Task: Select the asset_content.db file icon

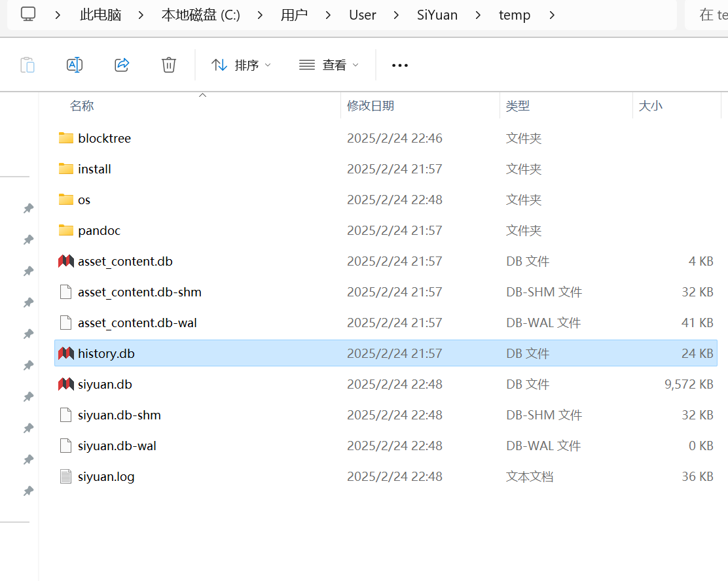Action: point(66,261)
